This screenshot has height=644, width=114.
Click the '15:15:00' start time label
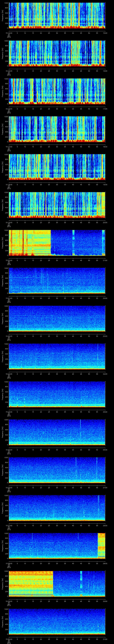pos(9,71)
